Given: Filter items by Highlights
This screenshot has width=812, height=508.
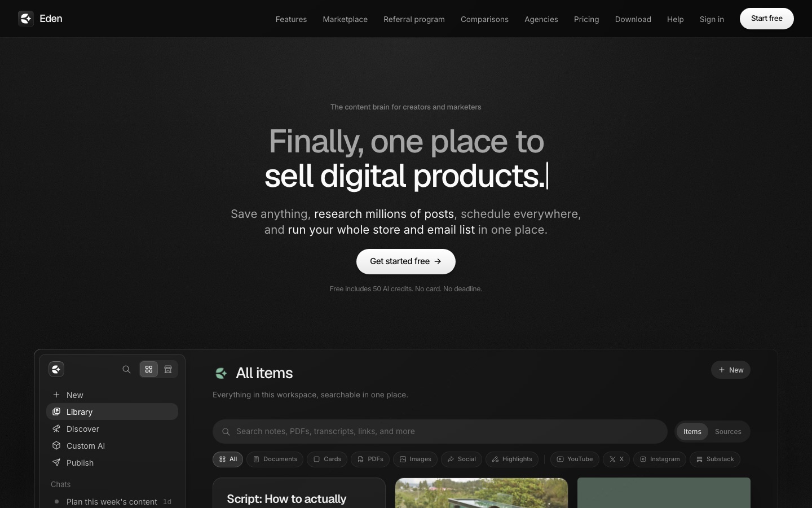Looking at the screenshot, I should coord(512,459).
